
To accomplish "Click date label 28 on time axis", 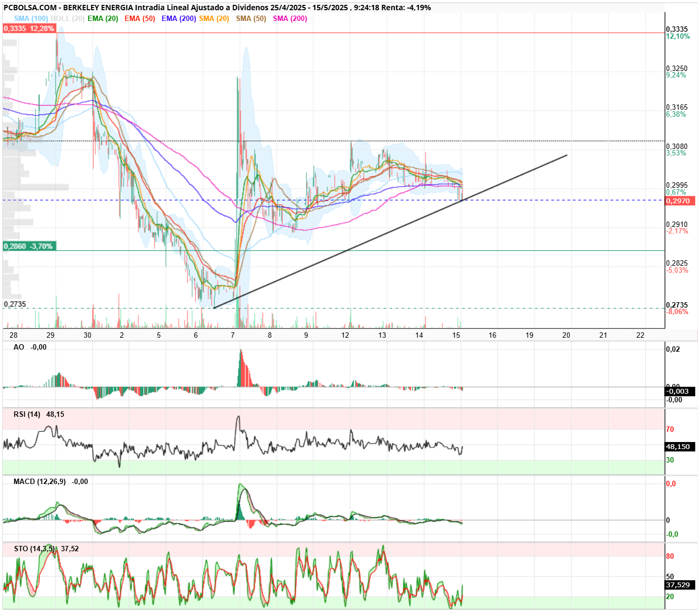I will [13, 335].
